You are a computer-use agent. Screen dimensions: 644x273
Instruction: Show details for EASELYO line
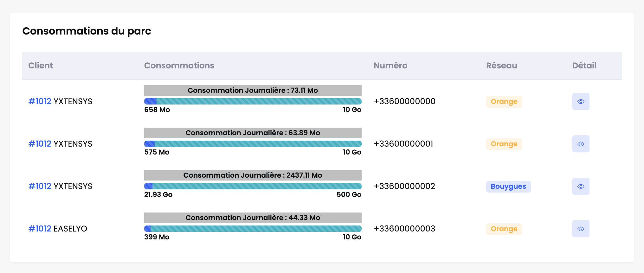[x=581, y=229]
